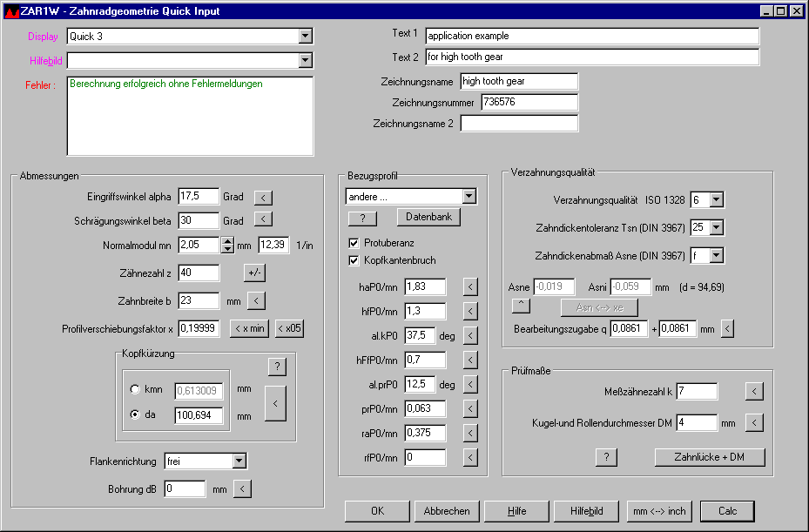This screenshot has width=809, height=532.
Task: Select the kmn radio button
Action: click(x=134, y=389)
